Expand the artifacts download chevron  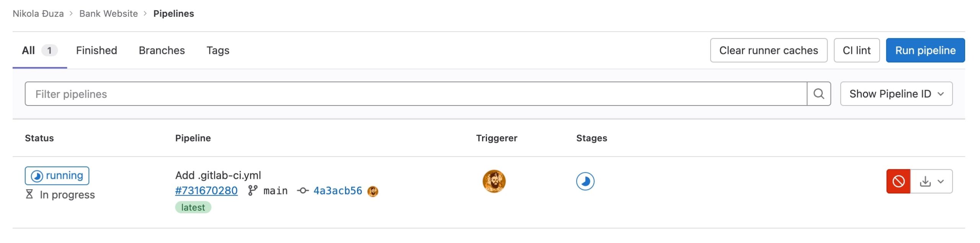(x=941, y=181)
